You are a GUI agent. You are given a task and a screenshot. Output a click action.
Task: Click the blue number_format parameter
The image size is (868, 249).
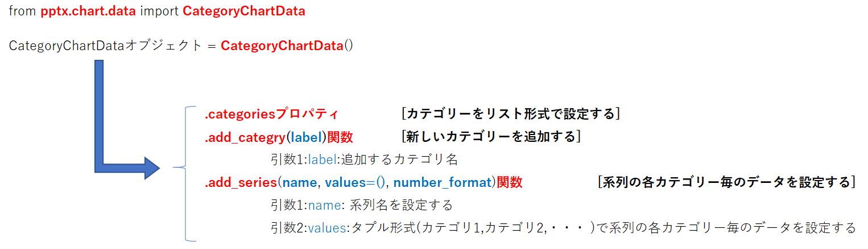point(443,183)
